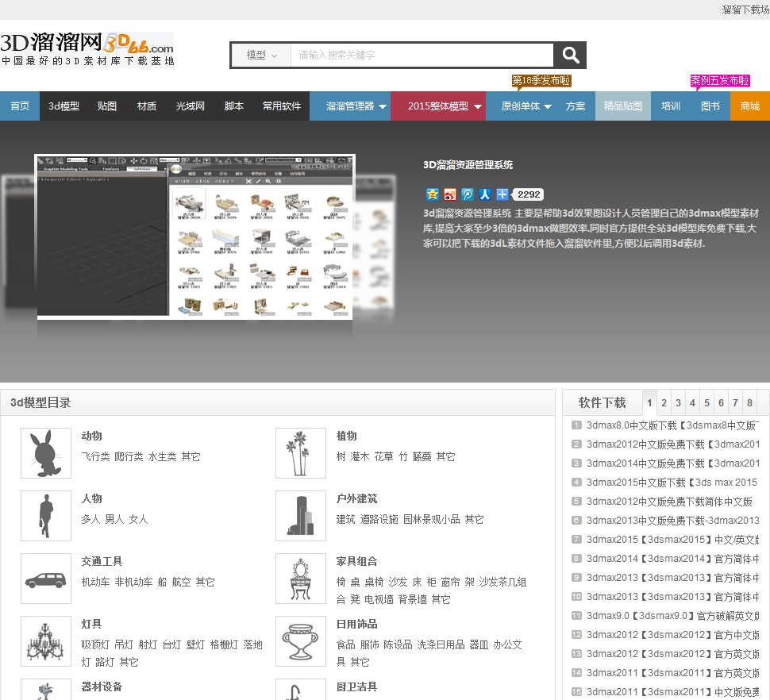Viewport: 770px width, 700px height.
Task: Open 灌木 under 植物 category
Action: (360, 456)
